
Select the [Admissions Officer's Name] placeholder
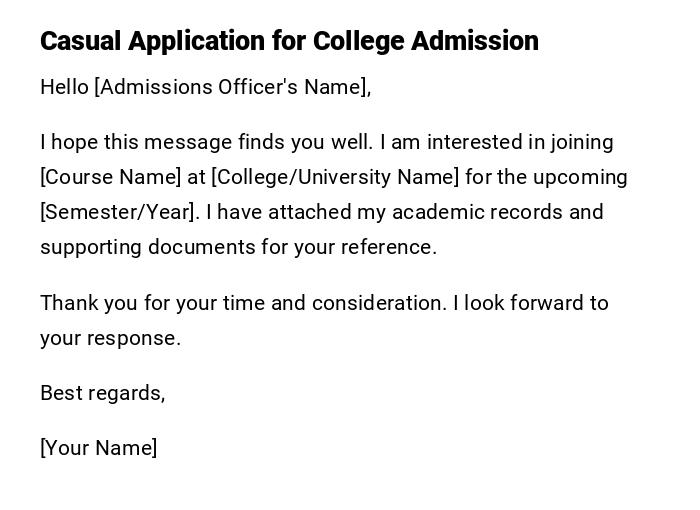(x=232, y=87)
